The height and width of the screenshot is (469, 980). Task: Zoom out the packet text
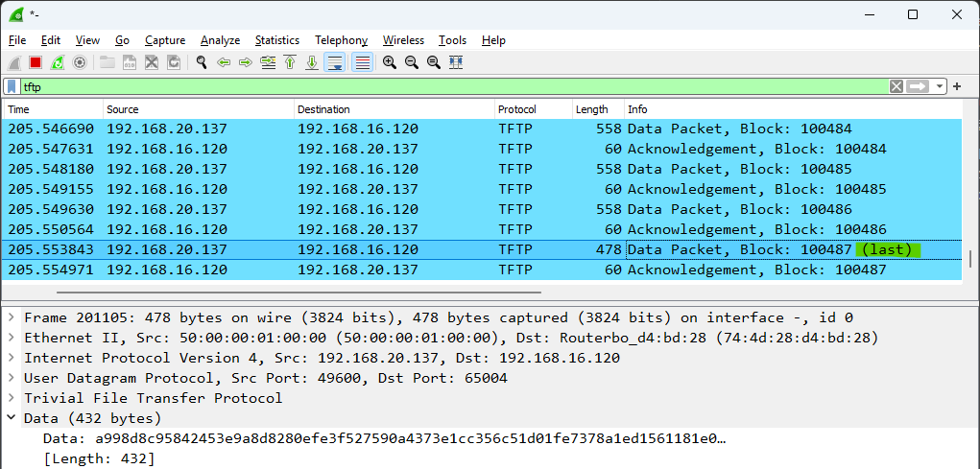(x=411, y=62)
